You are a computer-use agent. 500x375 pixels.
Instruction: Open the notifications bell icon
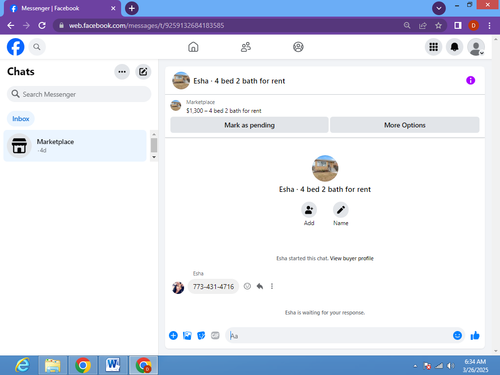pos(454,47)
